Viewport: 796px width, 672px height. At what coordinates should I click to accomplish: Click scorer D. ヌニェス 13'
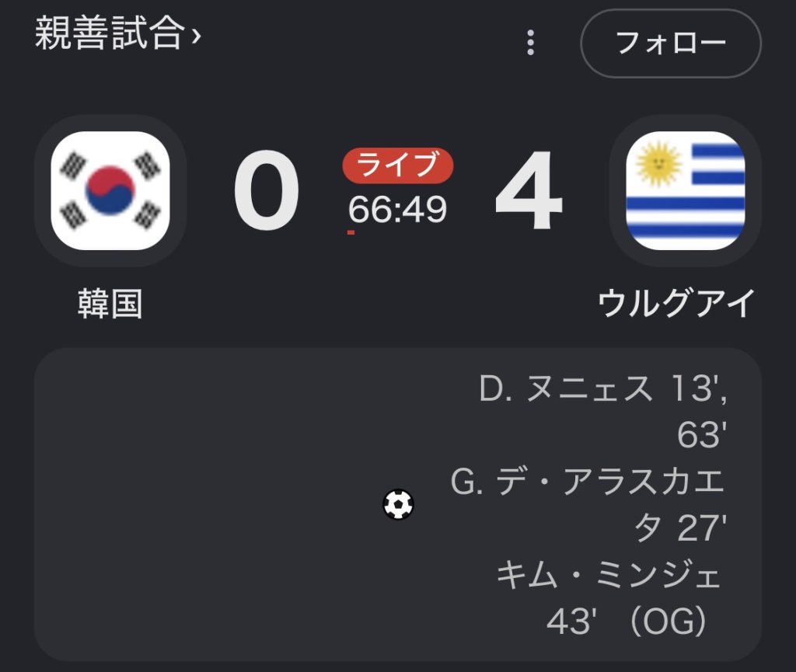click(x=603, y=388)
